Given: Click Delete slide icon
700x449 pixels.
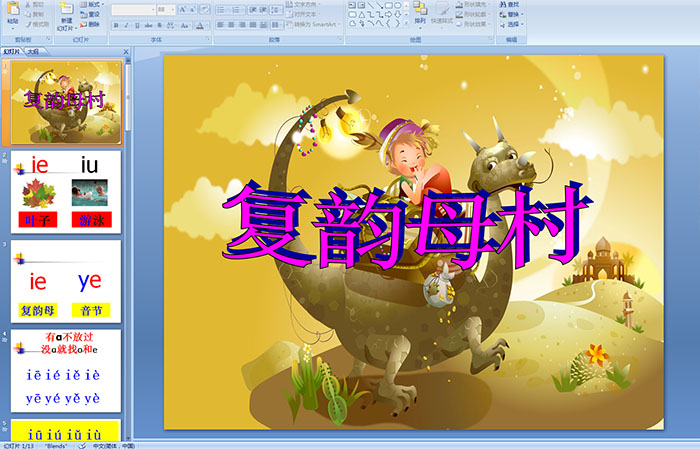Looking at the screenshot, I should click(x=83, y=25).
